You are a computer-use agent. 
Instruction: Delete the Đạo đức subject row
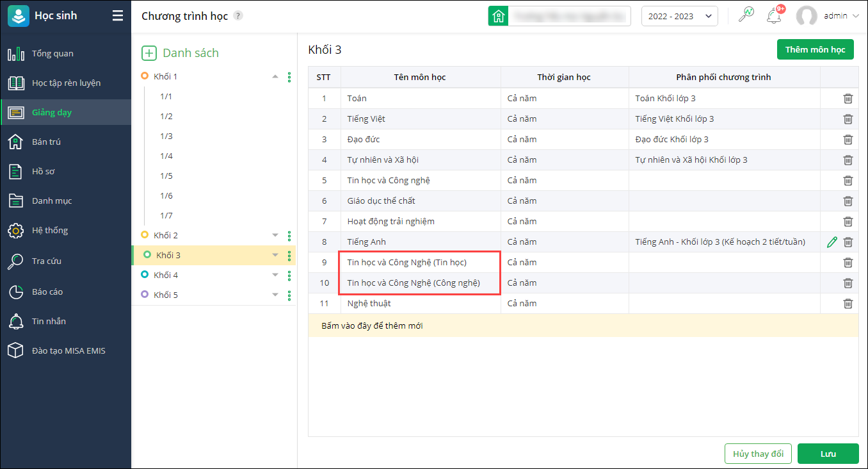coord(848,140)
